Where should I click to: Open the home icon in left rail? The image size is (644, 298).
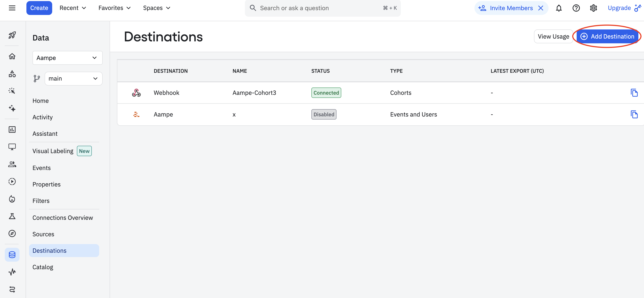(12, 56)
